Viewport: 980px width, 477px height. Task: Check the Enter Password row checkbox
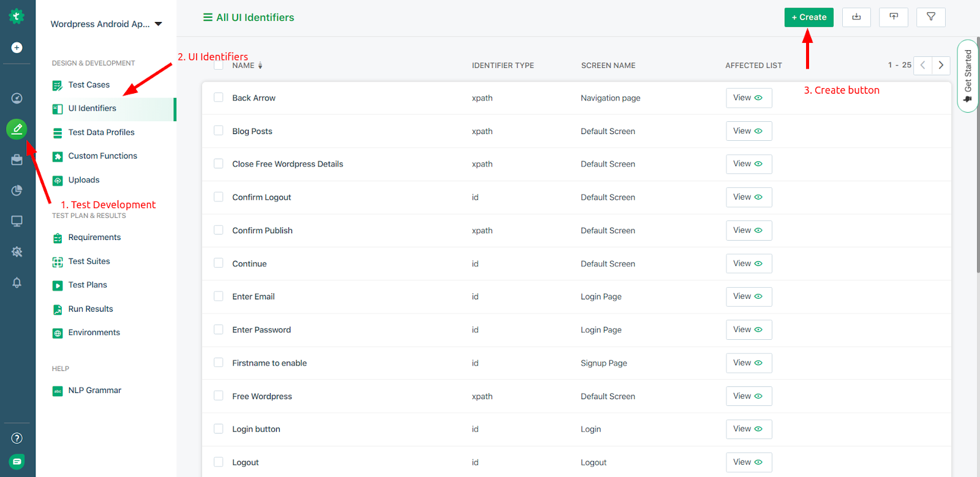(219, 329)
